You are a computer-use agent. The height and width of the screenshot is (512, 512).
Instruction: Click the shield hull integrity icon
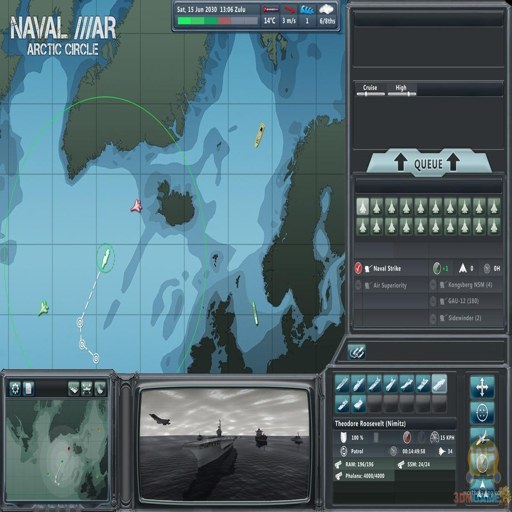(x=343, y=437)
